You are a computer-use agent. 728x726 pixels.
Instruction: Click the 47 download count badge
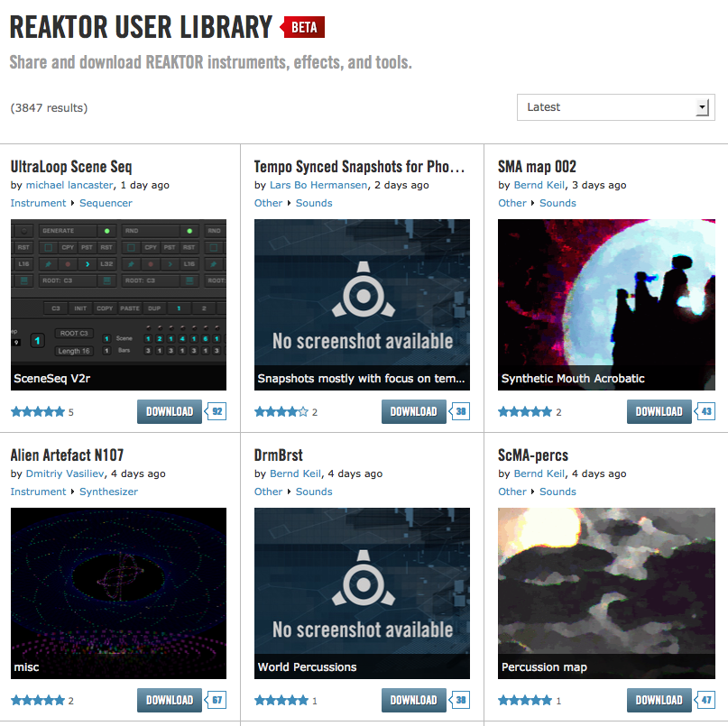coord(705,700)
